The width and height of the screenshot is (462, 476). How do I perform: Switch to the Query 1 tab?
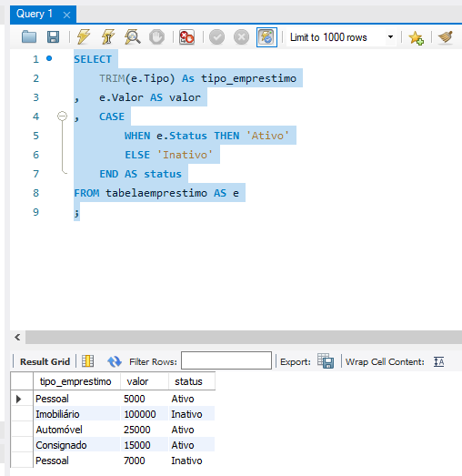click(x=35, y=14)
